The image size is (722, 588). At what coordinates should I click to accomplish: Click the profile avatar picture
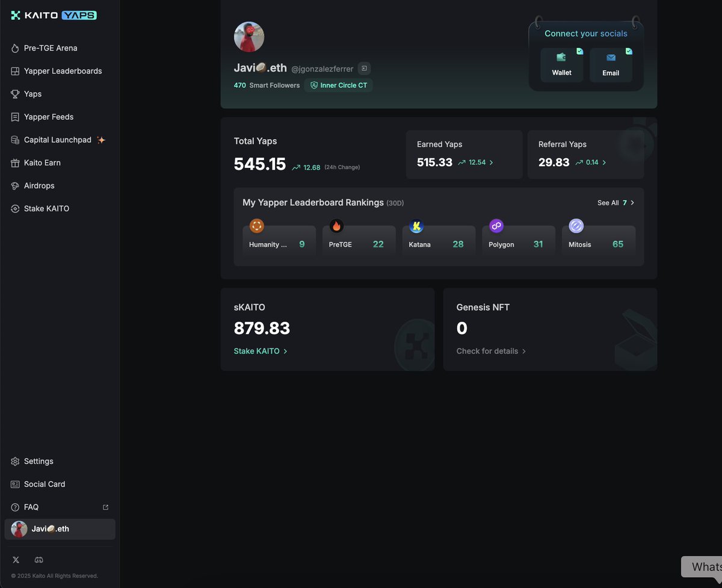pyautogui.click(x=249, y=37)
